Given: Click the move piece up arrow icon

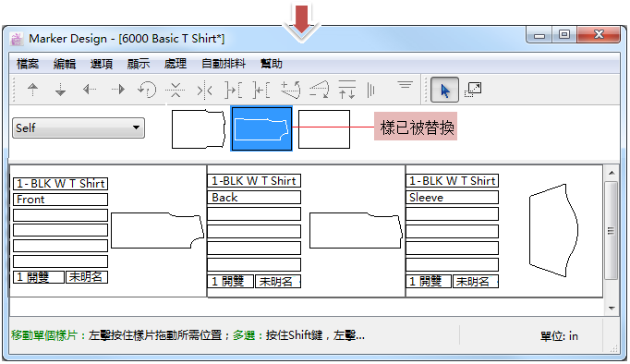Looking at the screenshot, I should pos(33,90).
